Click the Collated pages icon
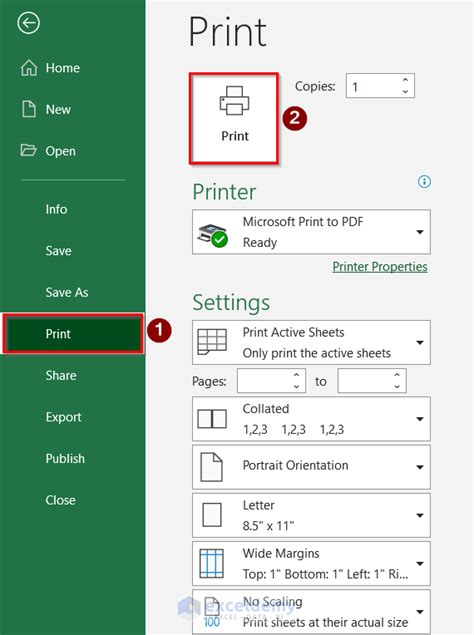The image size is (474, 635). point(212,419)
